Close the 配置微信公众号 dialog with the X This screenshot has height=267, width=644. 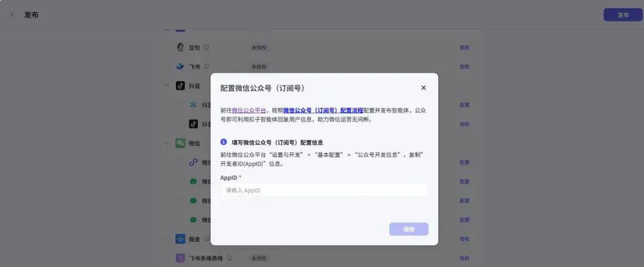click(423, 88)
